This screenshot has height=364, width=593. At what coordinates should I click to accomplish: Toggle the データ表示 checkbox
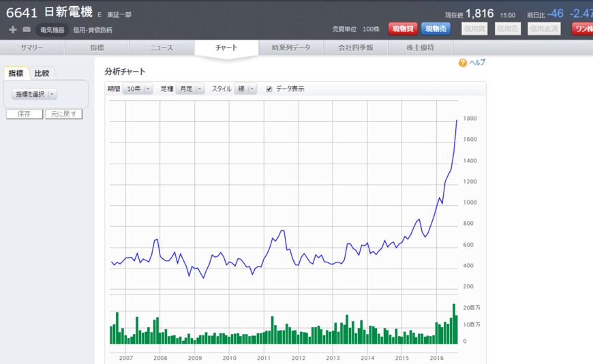[x=269, y=89]
